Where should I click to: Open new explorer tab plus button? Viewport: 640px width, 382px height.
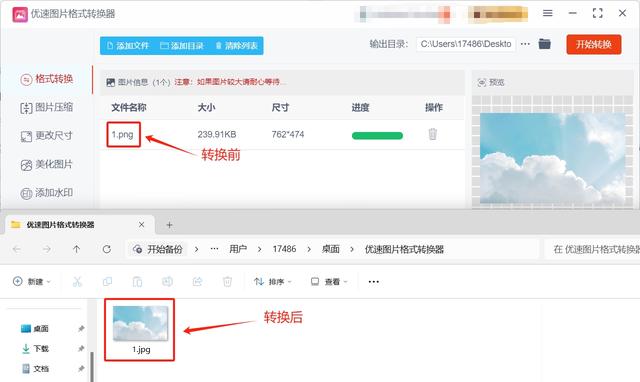pyautogui.click(x=169, y=225)
